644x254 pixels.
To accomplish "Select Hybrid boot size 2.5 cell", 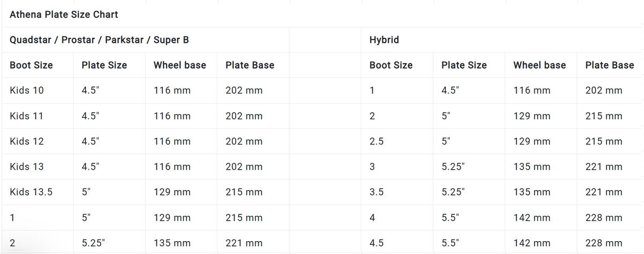I will 376,141.
